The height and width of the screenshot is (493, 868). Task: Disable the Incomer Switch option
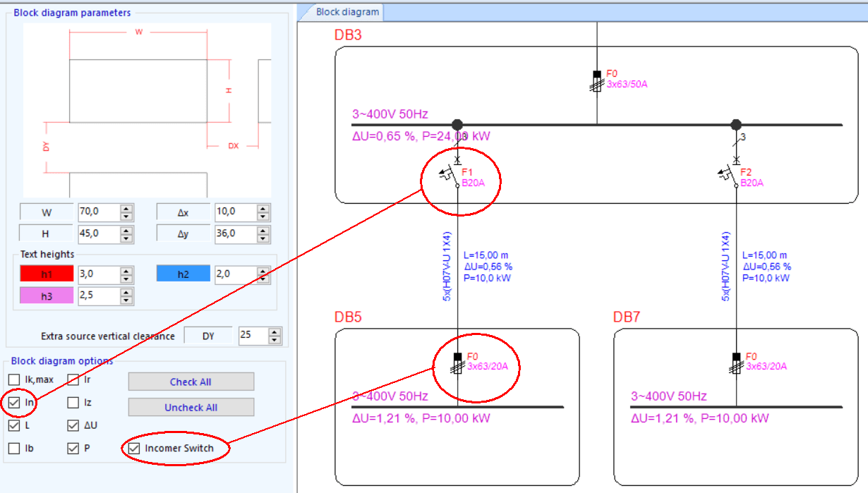(134, 448)
